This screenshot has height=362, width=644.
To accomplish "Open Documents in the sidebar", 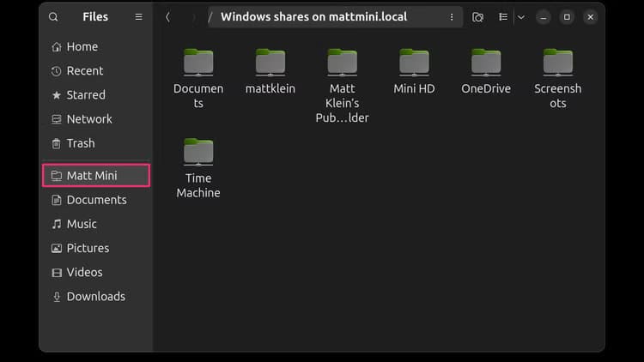I will click(96, 200).
